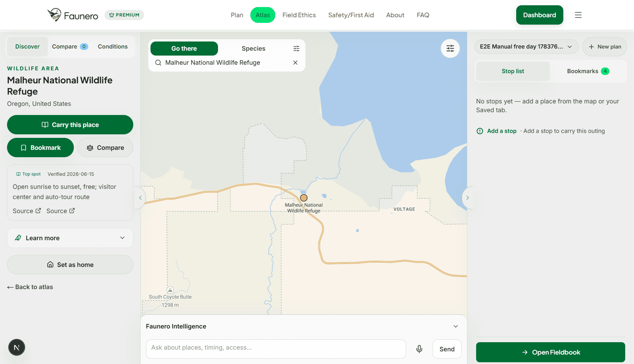Open the hamburger menu icon
The height and width of the screenshot is (364, 634).
(x=578, y=15)
